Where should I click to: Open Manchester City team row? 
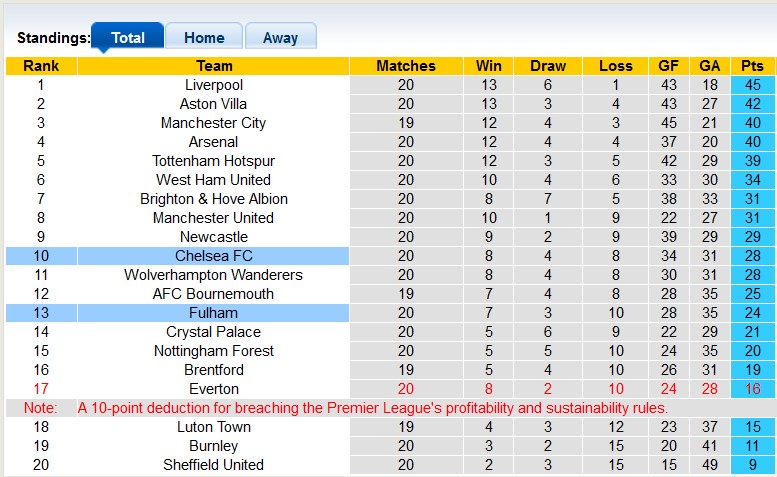tap(213, 123)
